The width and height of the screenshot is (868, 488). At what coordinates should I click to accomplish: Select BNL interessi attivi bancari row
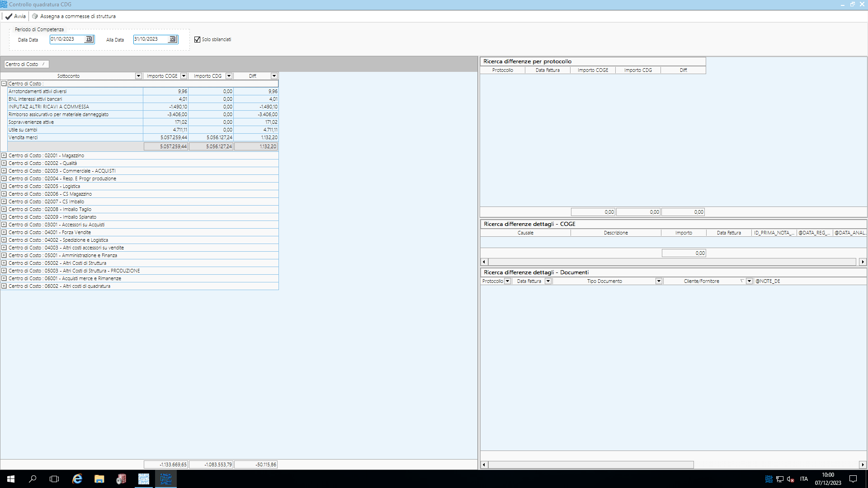click(143, 99)
